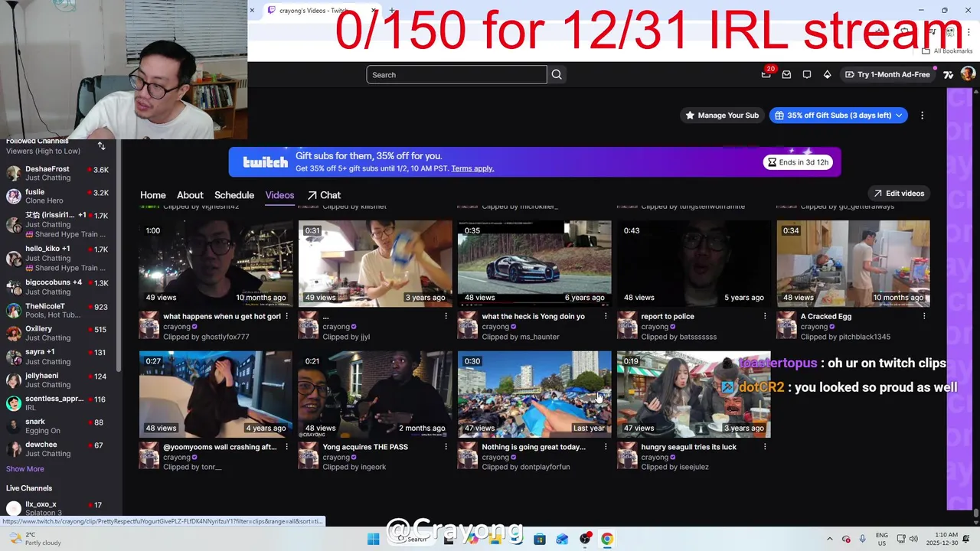The width and height of the screenshot is (980, 551).
Task: Open options menu for 'A Cracked Egg' clip
Action: (x=924, y=316)
